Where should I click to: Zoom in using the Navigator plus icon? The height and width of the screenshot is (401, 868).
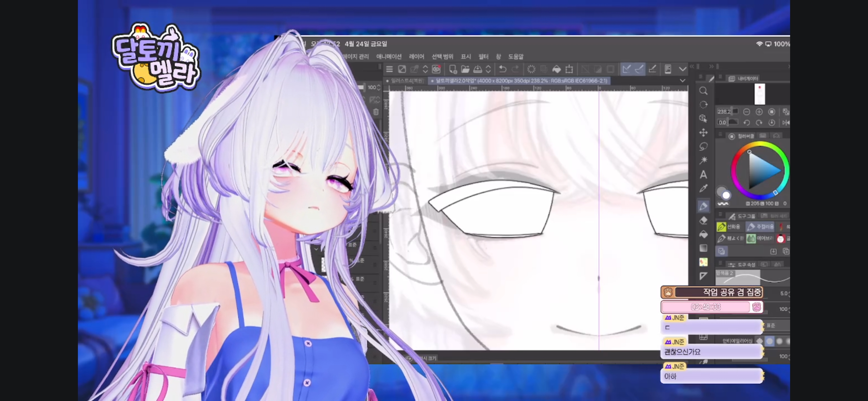coord(759,112)
